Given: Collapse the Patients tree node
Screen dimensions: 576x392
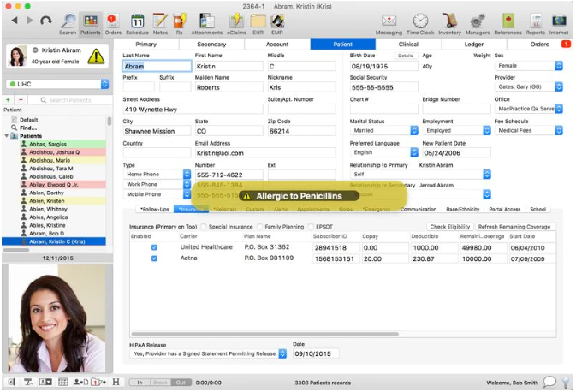Looking at the screenshot, I should (x=6, y=136).
